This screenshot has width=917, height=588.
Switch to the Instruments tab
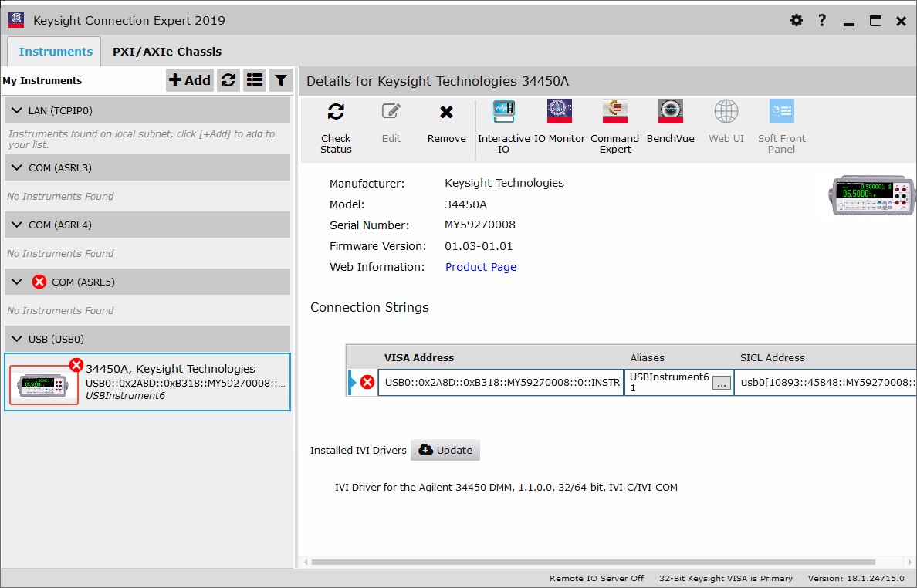click(x=56, y=52)
